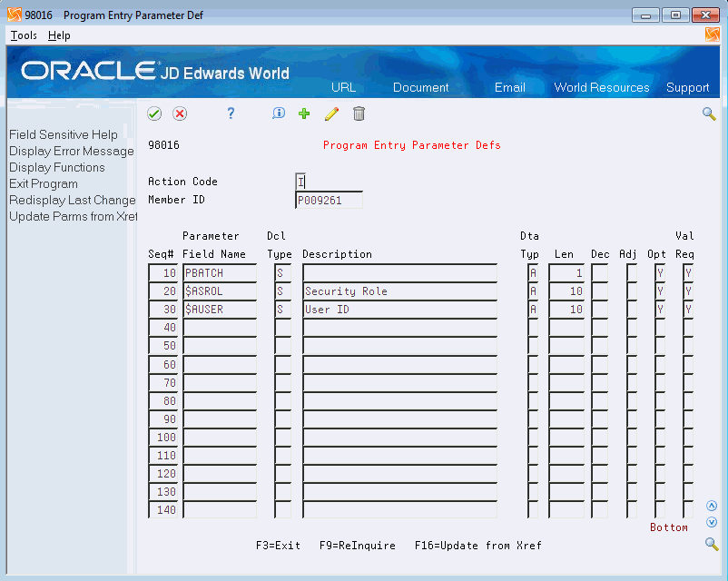This screenshot has width=728, height=581.
Task: Click the Action Code field
Action: [x=300, y=182]
